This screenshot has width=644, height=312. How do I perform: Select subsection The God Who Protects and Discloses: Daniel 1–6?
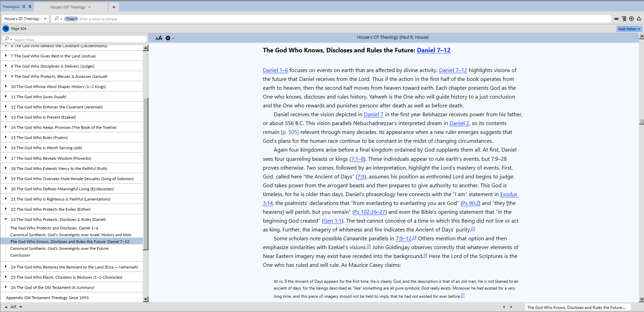pos(54,228)
